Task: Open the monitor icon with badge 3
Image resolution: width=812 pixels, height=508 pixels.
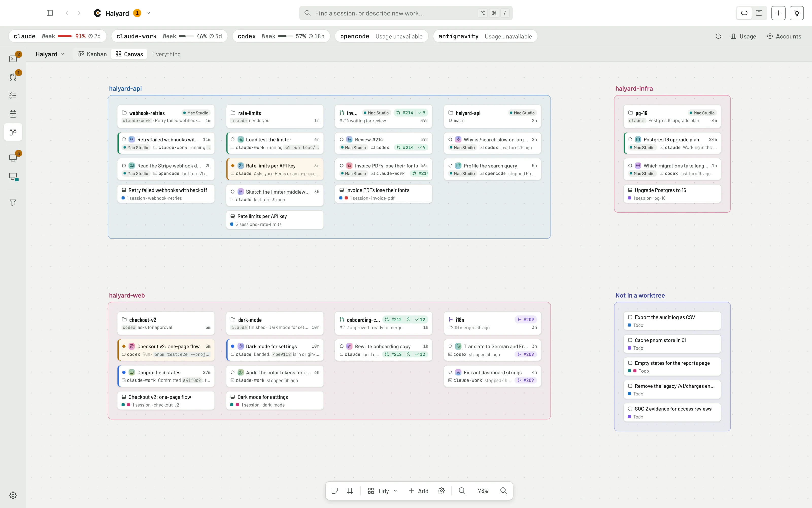Action: tap(13, 158)
